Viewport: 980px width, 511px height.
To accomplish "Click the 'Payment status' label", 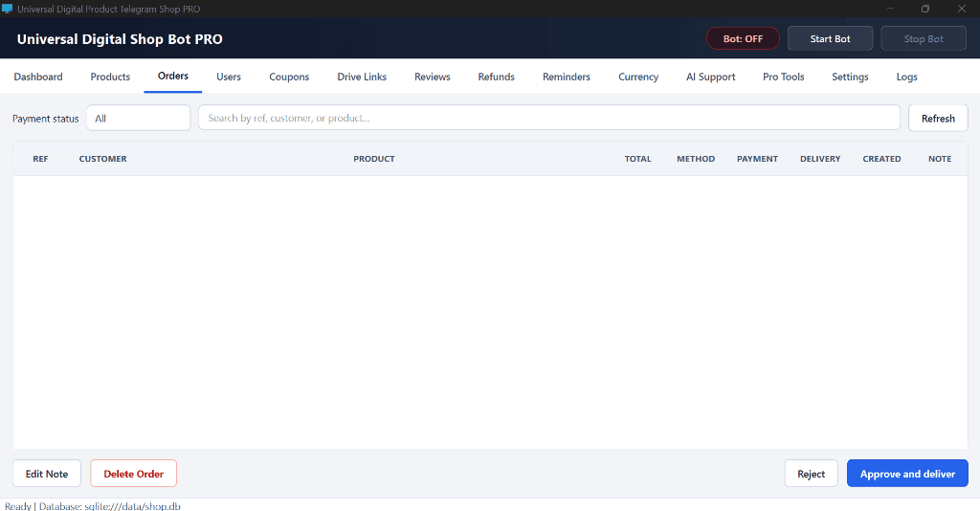I will point(46,119).
